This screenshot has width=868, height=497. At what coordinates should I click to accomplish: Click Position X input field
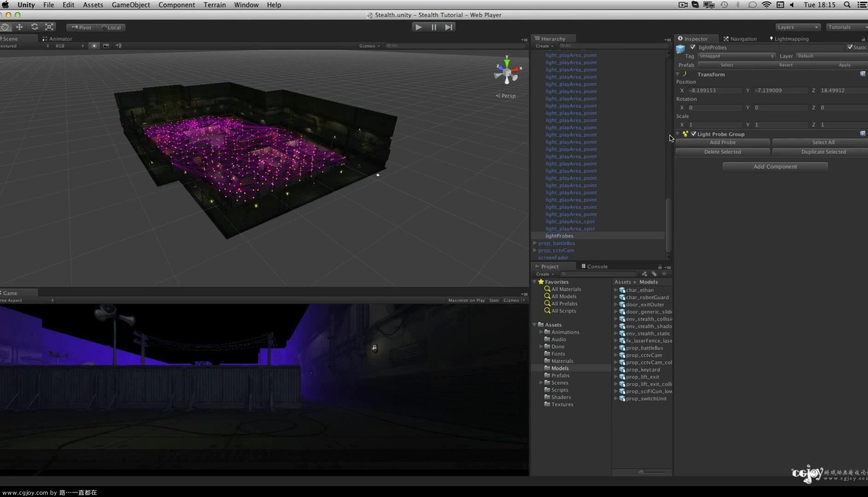click(715, 90)
